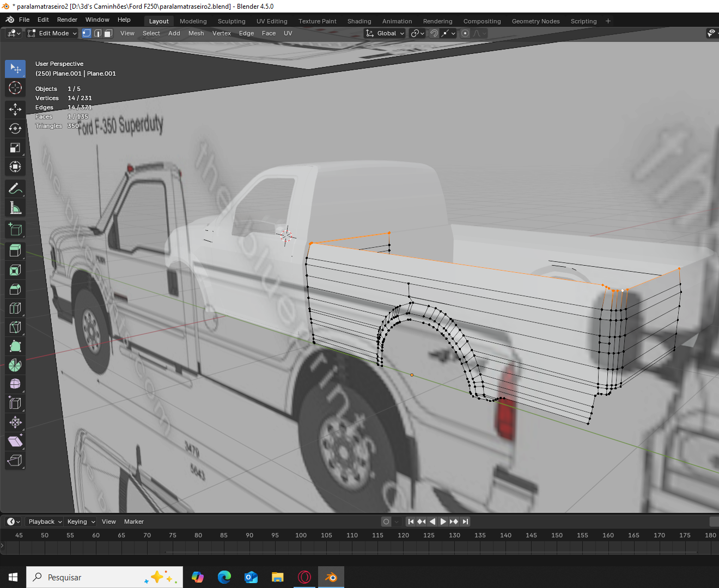The width and height of the screenshot is (719, 588).
Task: Switch to face select mode
Action: 108,33
